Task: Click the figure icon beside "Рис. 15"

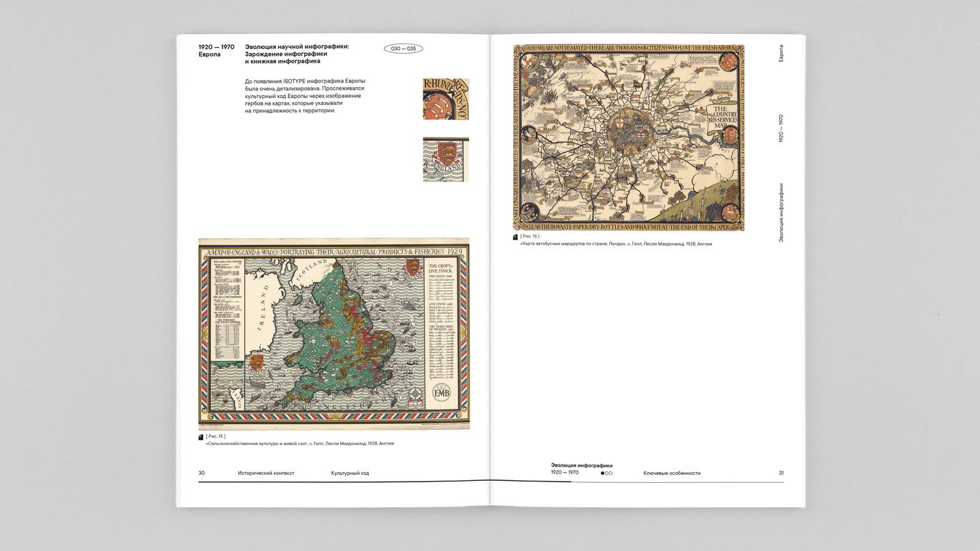Action: click(201, 437)
